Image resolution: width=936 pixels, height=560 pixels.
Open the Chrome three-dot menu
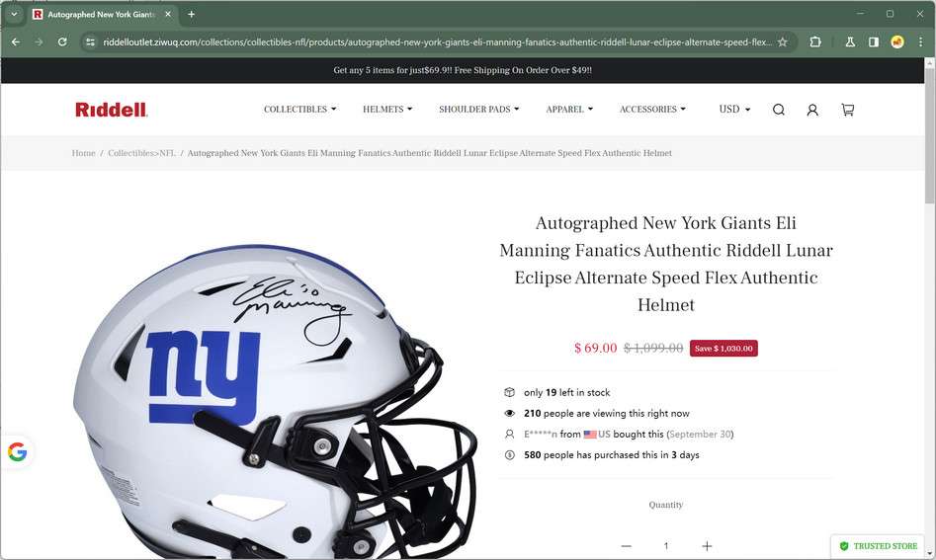(920, 41)
